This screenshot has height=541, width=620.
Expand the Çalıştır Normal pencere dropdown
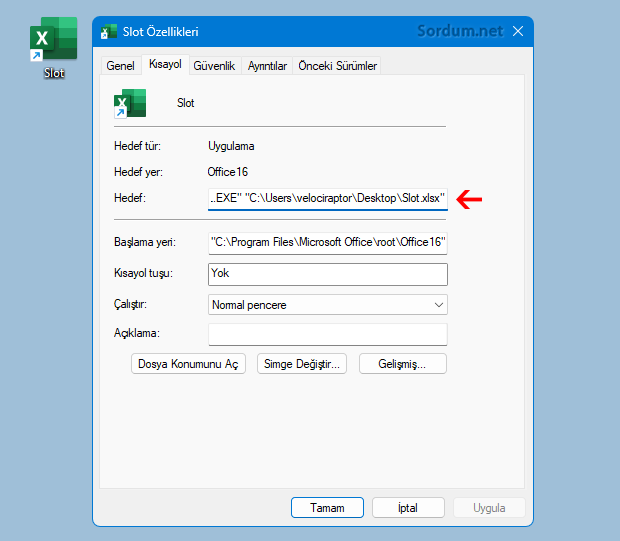(328, 305)
